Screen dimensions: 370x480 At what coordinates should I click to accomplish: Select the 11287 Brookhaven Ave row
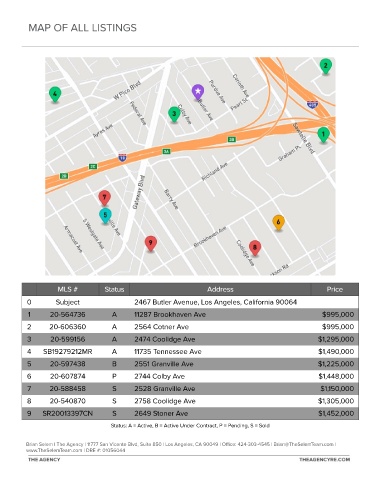pos(190,314)
